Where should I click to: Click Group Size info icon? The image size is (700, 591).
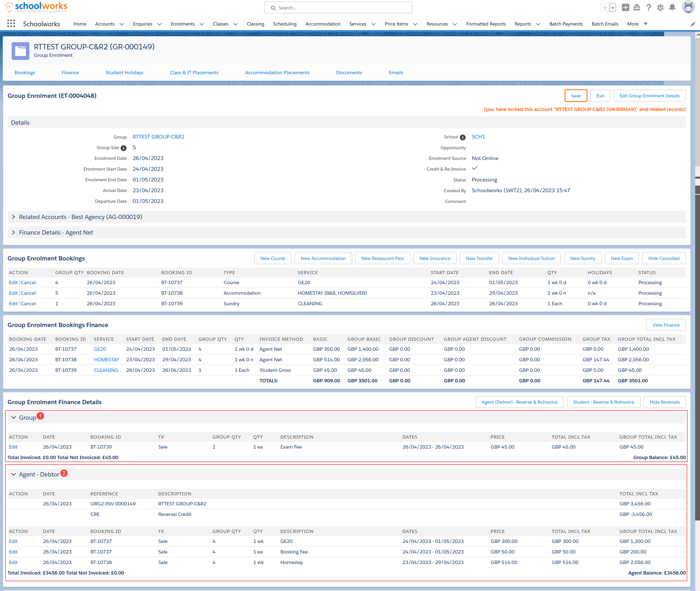click(124, 148)
